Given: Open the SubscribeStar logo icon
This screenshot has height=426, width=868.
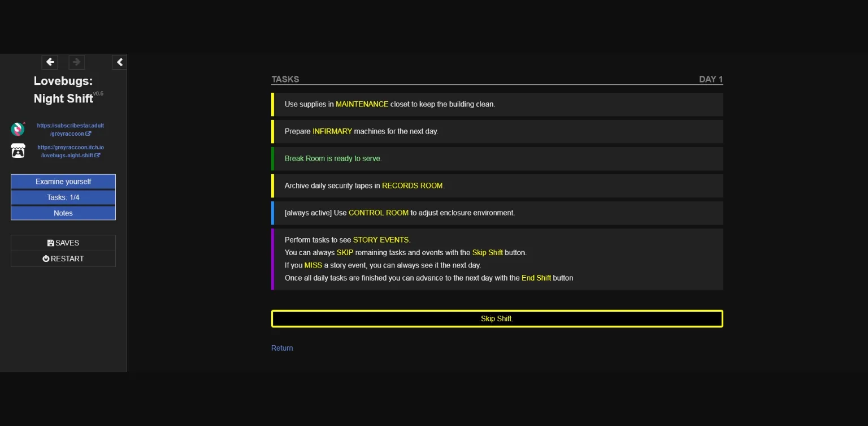Looking at the screenshot, I should [18, 129].
